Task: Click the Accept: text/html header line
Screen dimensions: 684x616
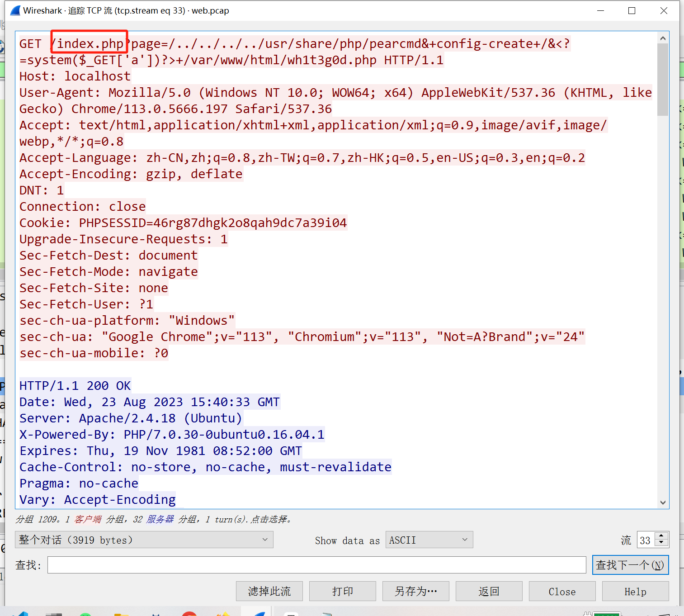Action: click(313, 125)
